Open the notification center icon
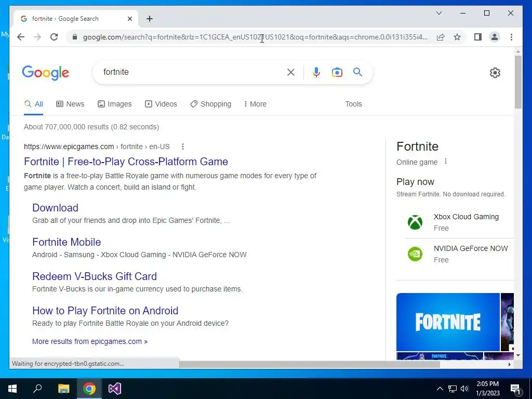 coord(515,389)
